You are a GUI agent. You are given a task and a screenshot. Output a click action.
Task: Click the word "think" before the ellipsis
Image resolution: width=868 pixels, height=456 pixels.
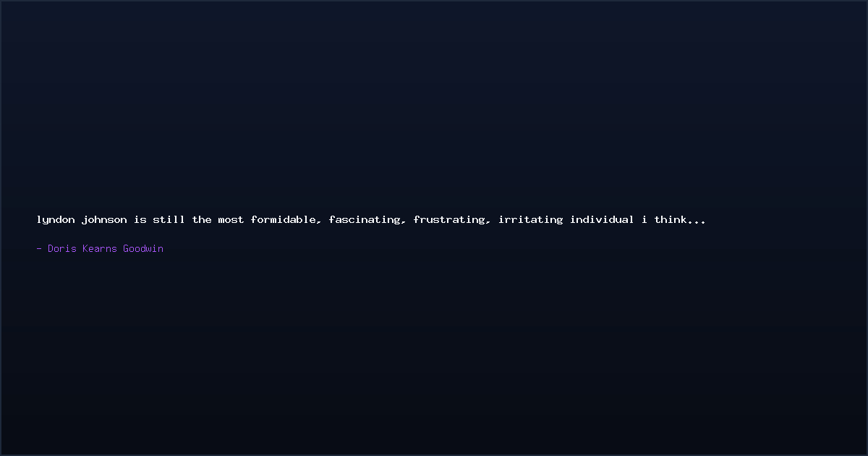click(x=671, y=219)
